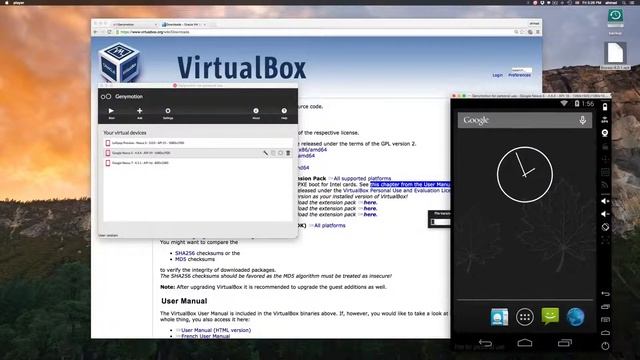
Task: Open the Contacts app in Android dock
Action: coord(499,317)
